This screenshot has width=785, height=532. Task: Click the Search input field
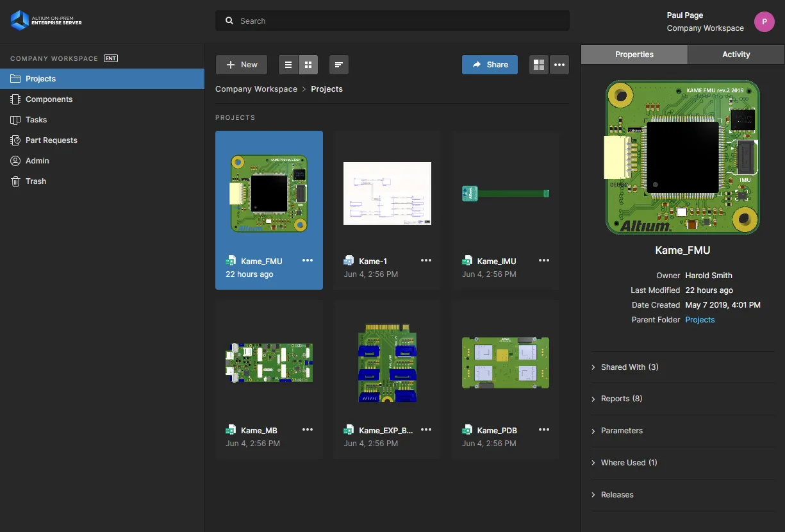coord(392,21)
